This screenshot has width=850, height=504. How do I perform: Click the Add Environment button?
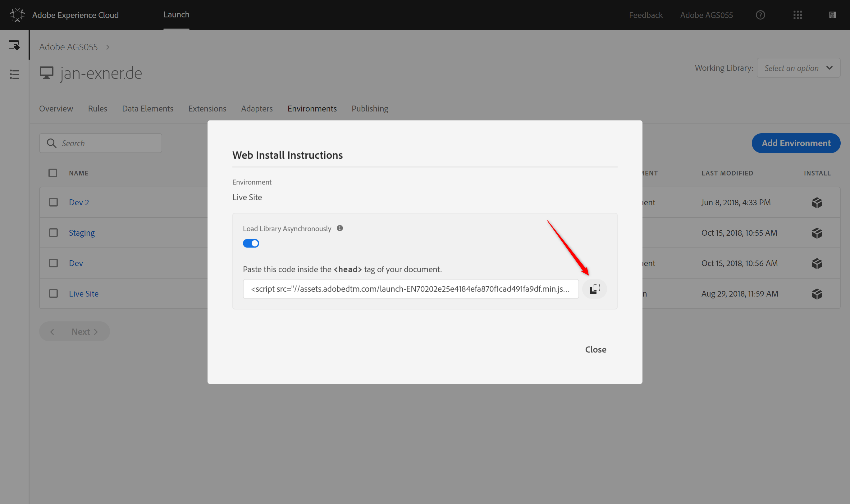click(x=796, y=143)
